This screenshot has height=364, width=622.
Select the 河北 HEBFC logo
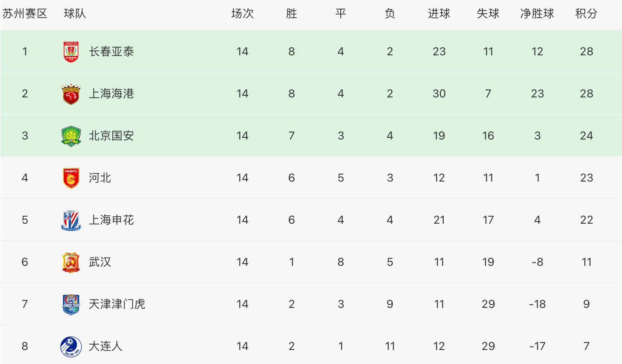71,178
